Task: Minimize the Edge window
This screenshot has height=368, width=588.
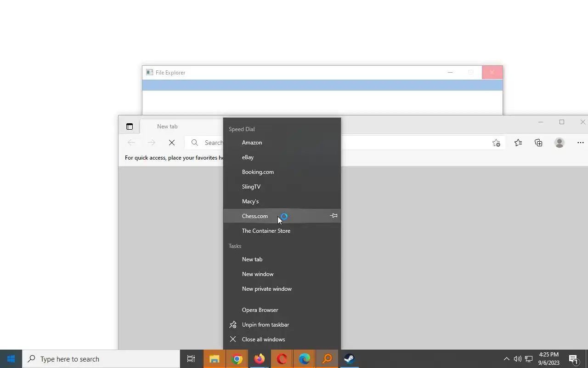Action: (541, 122)
